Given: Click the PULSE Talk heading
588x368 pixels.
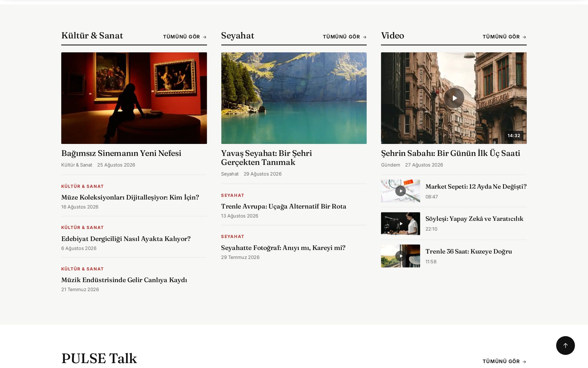Looking at the screenshot, I should [99, 358].
